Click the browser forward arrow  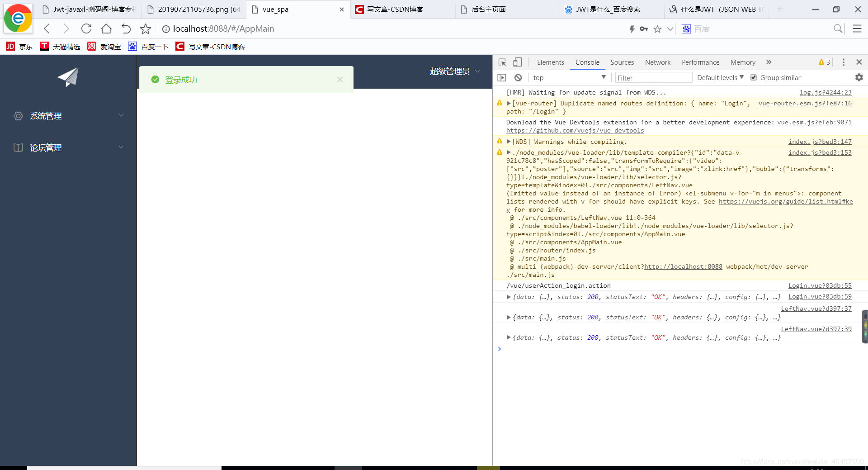tap(66, 29)
